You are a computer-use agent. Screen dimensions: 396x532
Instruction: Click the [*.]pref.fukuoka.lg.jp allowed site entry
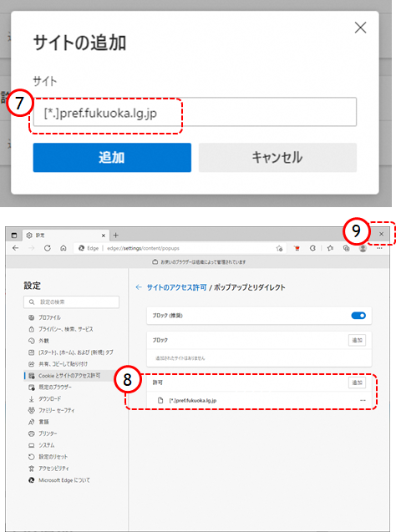click(x=193, y=400)
